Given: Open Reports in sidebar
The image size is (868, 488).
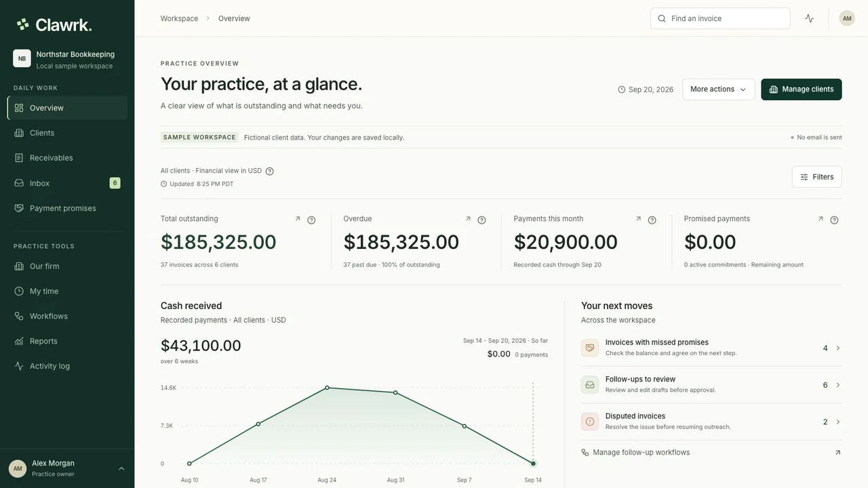Looking at the screenshot, I should [x=67, y=341].
